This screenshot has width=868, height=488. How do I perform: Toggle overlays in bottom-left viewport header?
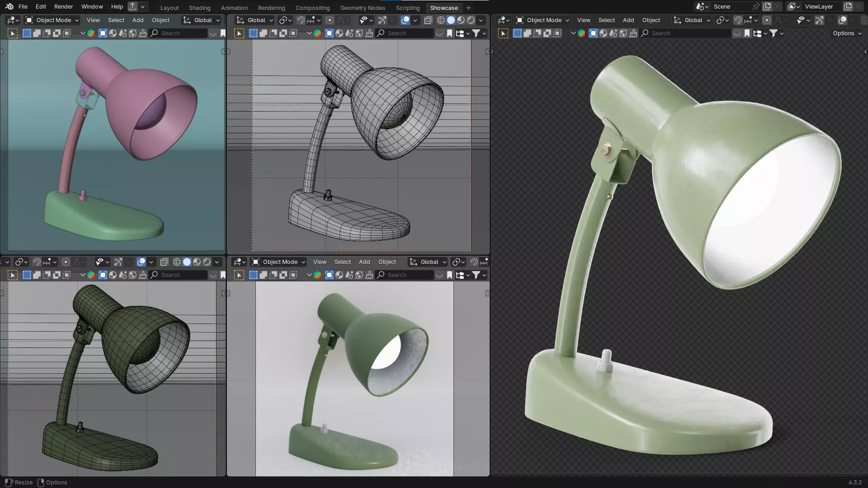[141, 262]
